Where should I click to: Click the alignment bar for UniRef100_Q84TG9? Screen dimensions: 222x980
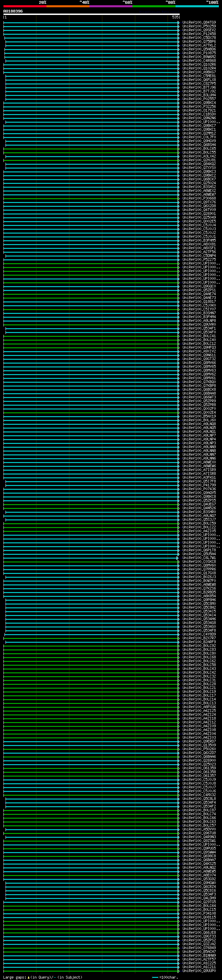click(92, 23)
